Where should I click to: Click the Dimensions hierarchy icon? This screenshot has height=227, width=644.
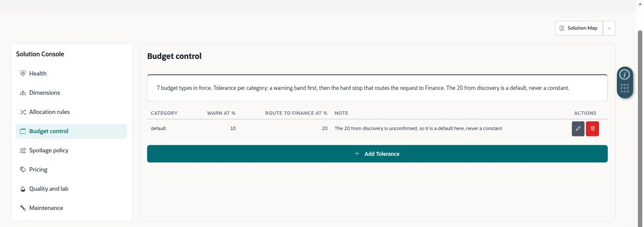click(x=23, y=93)
